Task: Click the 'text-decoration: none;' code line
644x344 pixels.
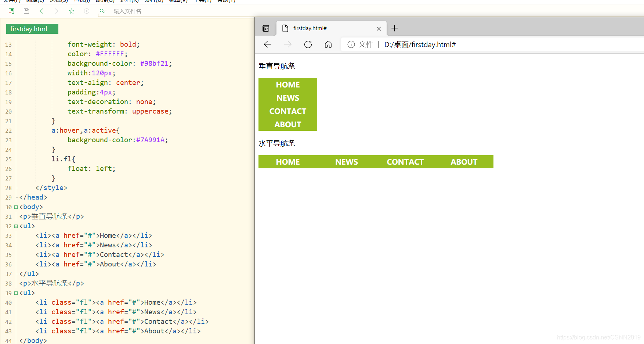Action: pyautogui.click(x=112, y=102)
